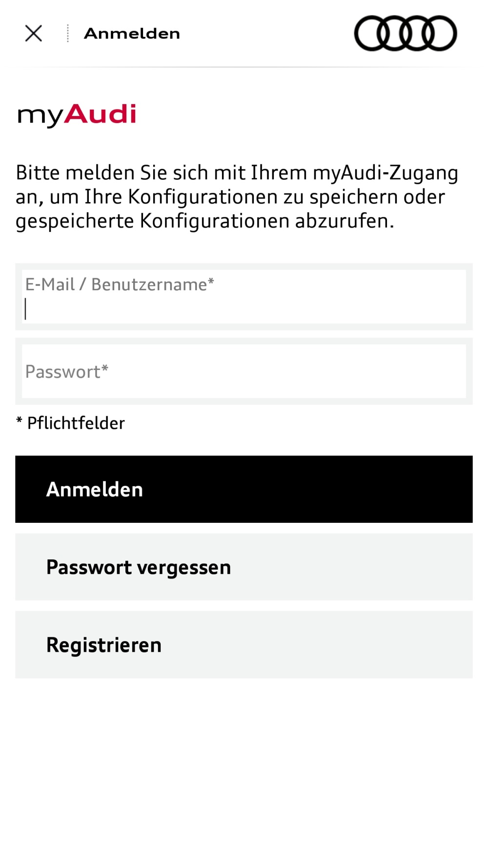Click the "* Pflichtfelder" note

click(71, 423)
